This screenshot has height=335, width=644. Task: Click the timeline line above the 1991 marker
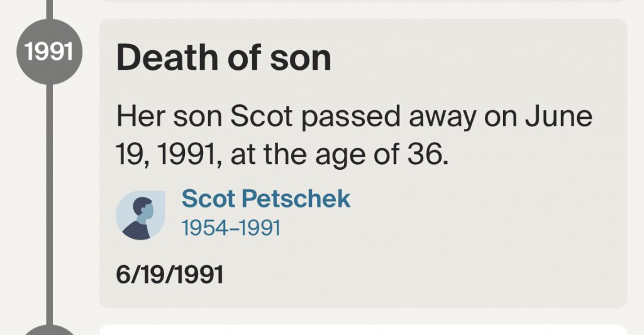point(49,9)
